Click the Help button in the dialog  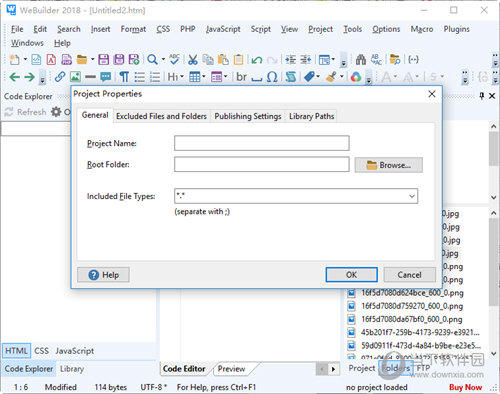point(103,275)
